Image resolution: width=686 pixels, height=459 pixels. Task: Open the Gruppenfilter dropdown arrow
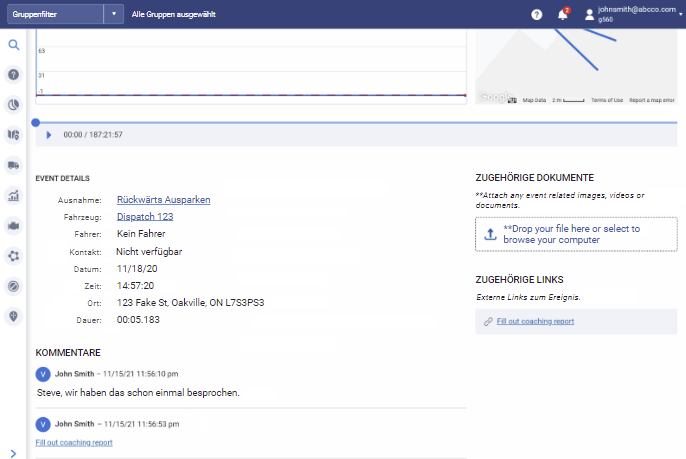116,14
